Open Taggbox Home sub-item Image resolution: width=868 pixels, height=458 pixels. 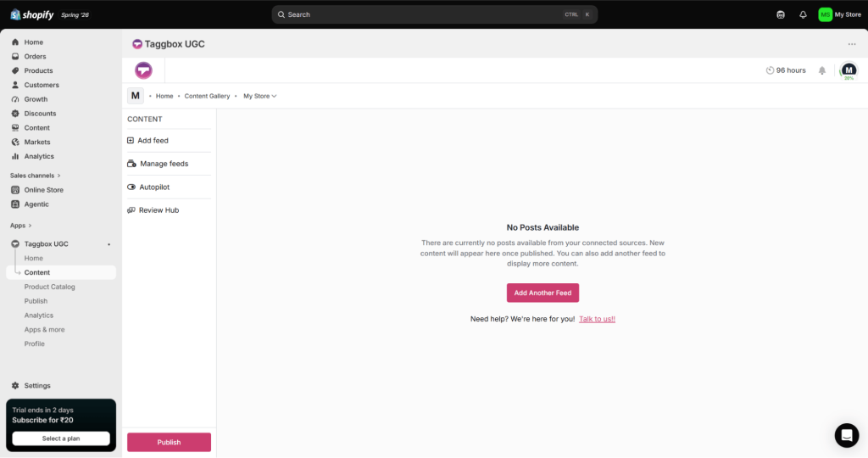[x=33, y=258]
